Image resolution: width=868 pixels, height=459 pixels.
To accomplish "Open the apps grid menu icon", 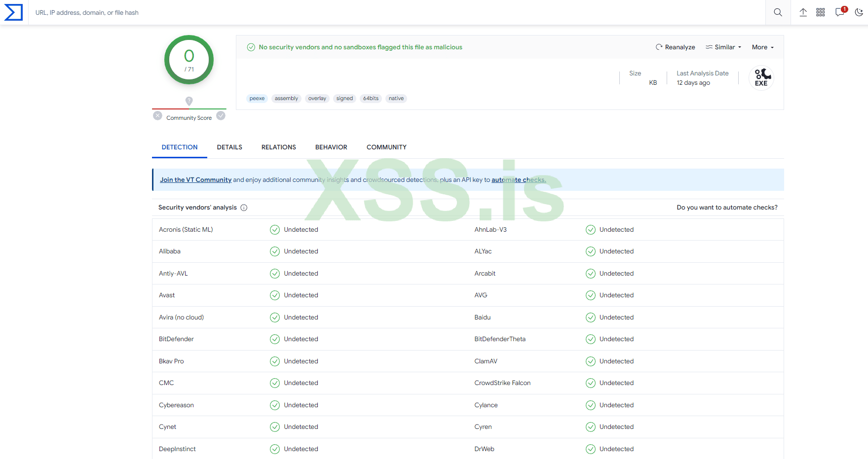I will (x=821, y=12).
